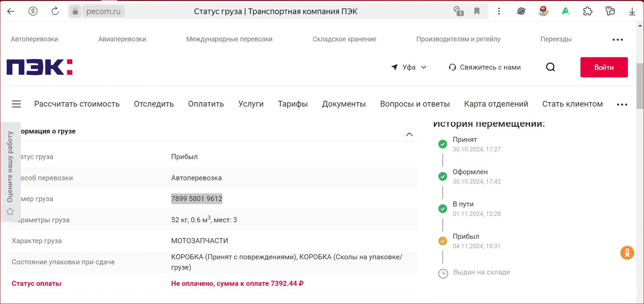Click the browser back arrow
This screenshot has height=304, width=644.
tap(11, 11)
